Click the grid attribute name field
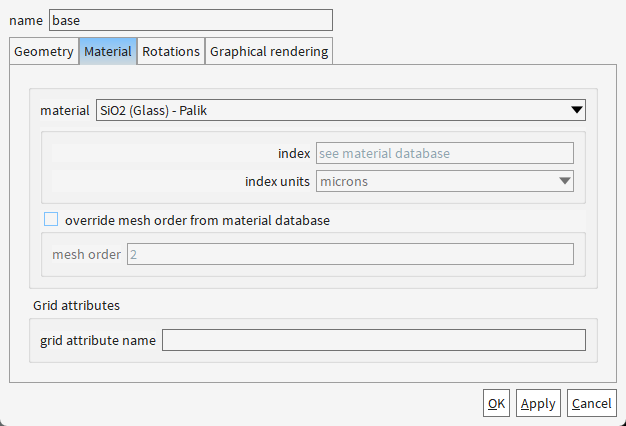The image size is (626, 426). coord(374,340)
